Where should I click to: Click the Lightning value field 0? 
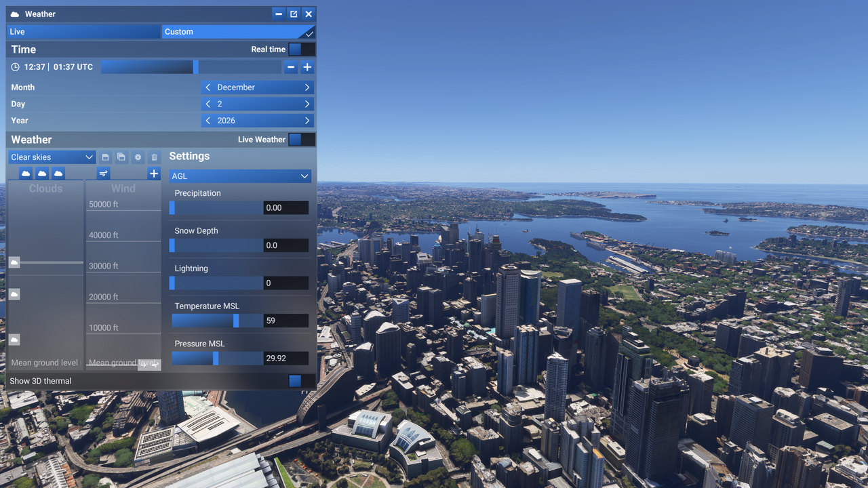point(286,283)
